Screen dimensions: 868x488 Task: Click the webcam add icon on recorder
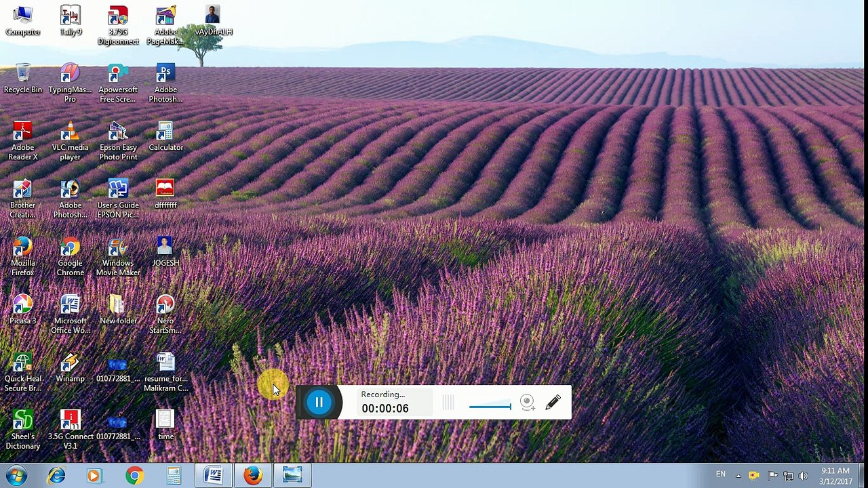[x=527, y=403]
